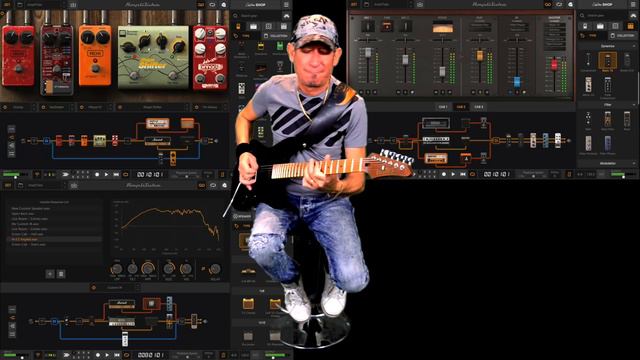This screenshot has width=640, height=360.
Task: Adjust the blue DI channel fader in the mixer
Action: pos(517,81)
